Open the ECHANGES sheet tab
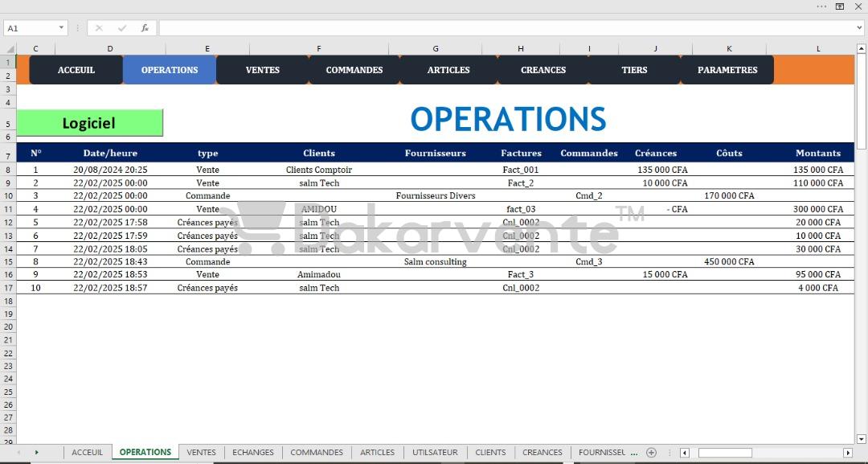This screenshot has width=868, height=464. click(253, 453)
